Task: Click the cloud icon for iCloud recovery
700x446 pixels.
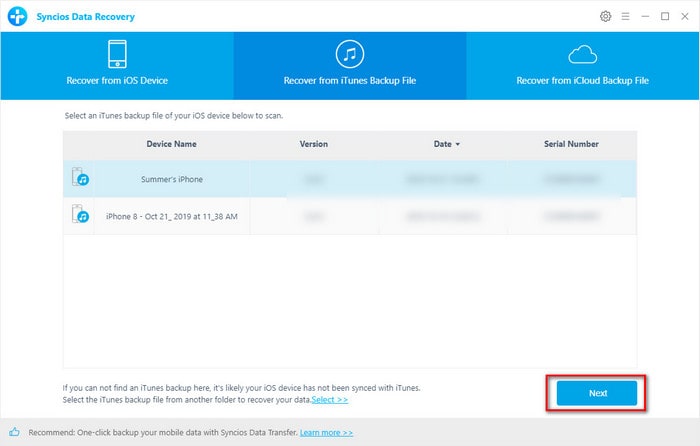Action: tap(583, 55)
